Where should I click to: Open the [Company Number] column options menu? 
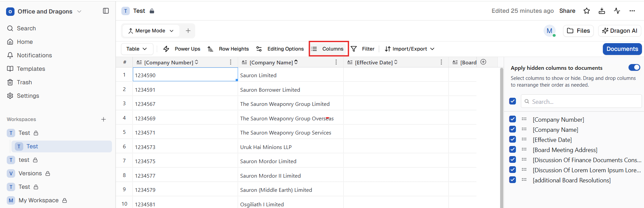point(231,62)
